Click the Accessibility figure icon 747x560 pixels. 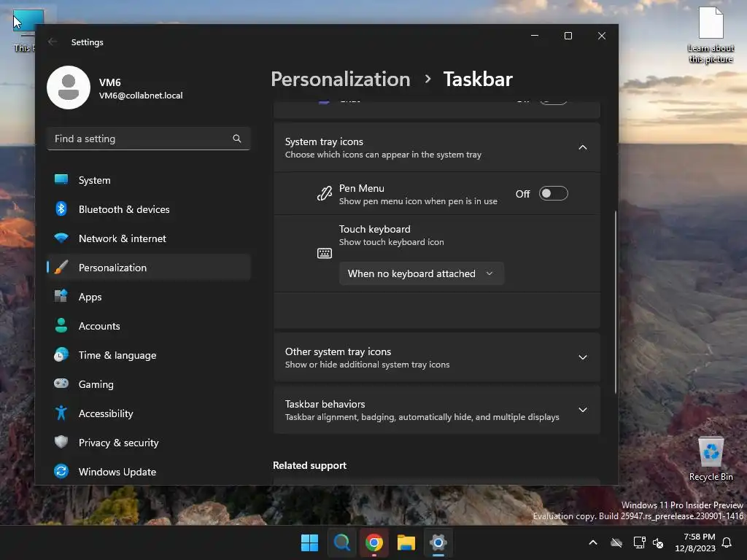[61, 413]
